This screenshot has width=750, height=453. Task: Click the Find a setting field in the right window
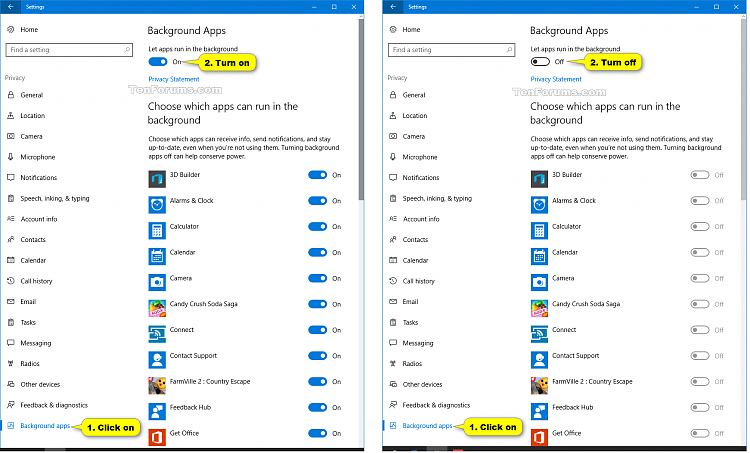(452, 50)
